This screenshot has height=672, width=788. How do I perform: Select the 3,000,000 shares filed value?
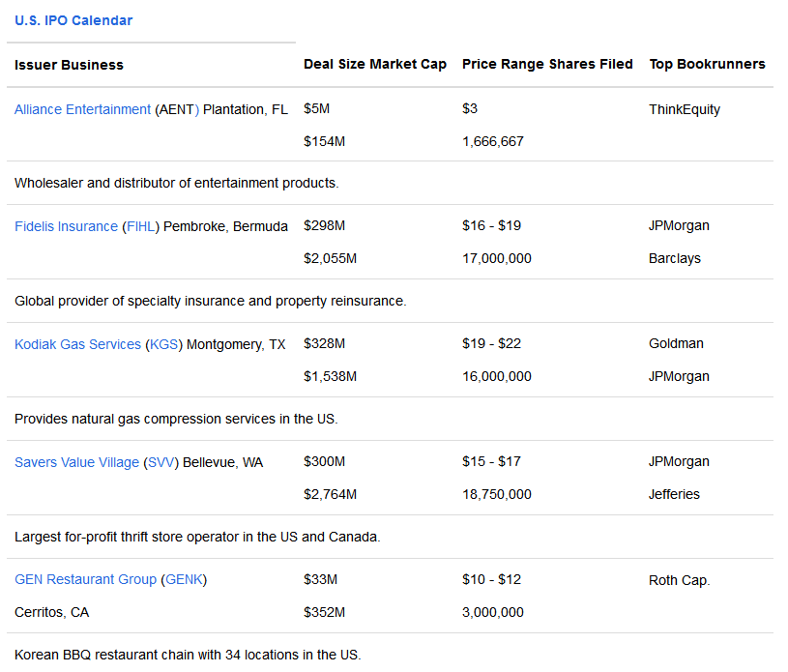point(493,613)
